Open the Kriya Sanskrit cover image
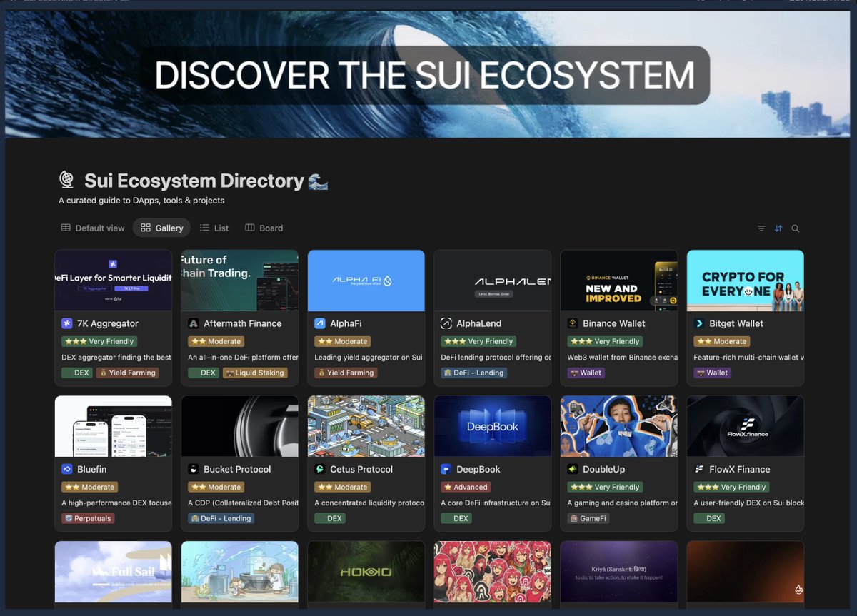The height and width of the screenshot is (616, 857). (x=619, y=572)
